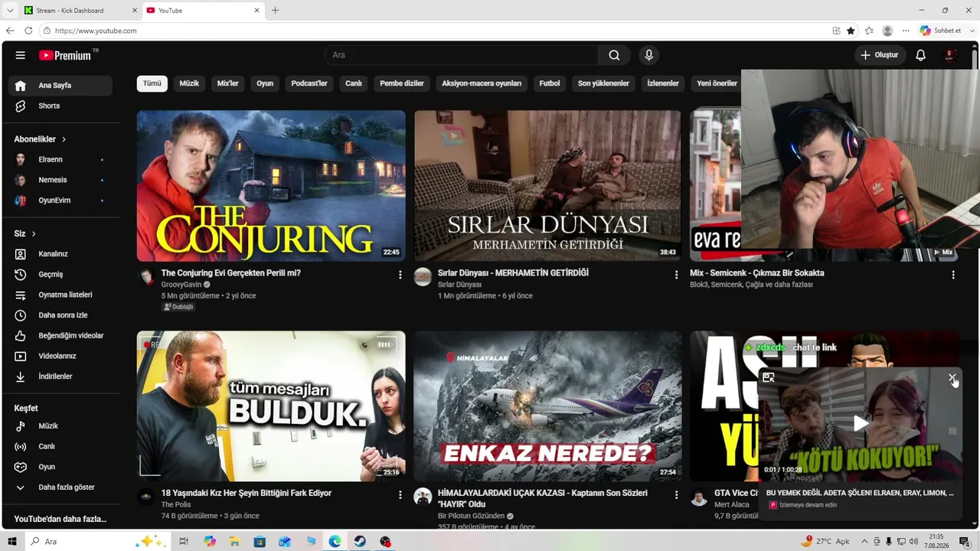The height and width of the screenshot is (551, 980).
Task: Open the YouTube guide hamburger menu
Action: coord(21,55)
